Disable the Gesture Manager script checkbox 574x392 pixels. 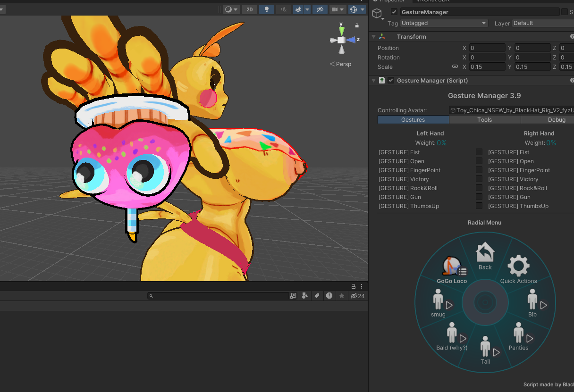point(391,80)
